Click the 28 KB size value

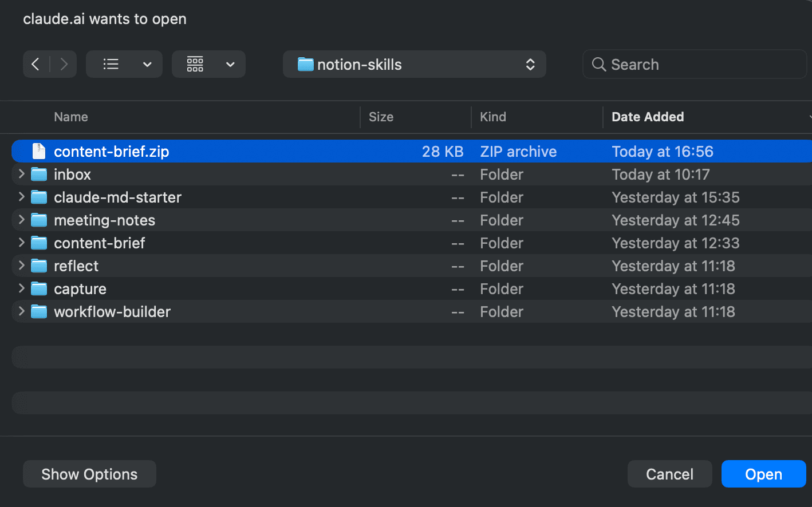[x=443, y=151]
